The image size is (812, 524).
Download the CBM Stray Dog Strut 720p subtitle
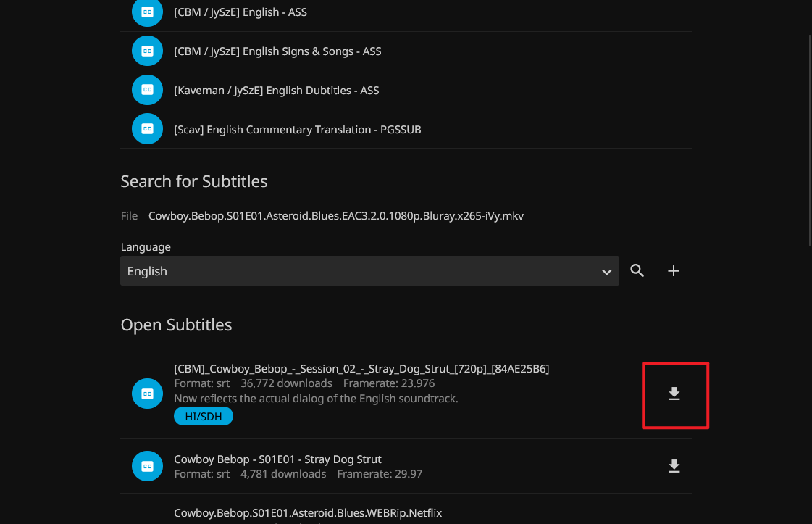coord(674,394)
